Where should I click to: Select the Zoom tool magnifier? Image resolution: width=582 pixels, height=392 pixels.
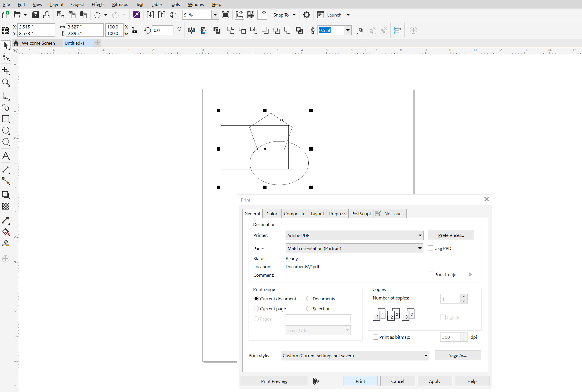6,83
